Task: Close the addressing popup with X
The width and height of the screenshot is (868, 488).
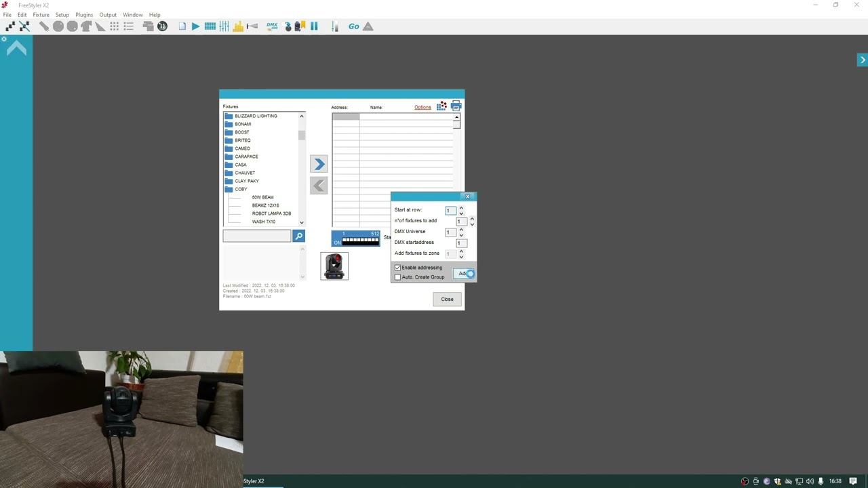Action: [x=467, y=197]
